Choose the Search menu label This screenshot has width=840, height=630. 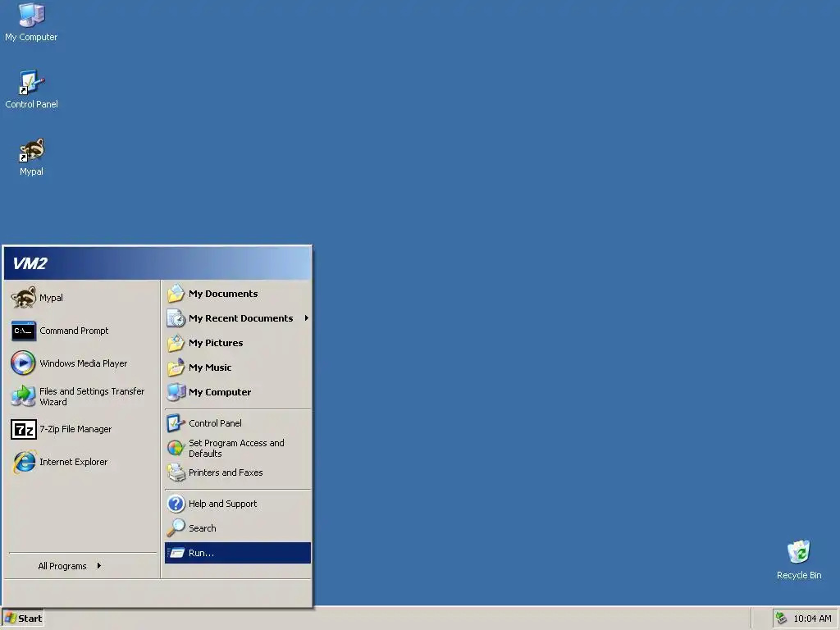coord(203,528)
